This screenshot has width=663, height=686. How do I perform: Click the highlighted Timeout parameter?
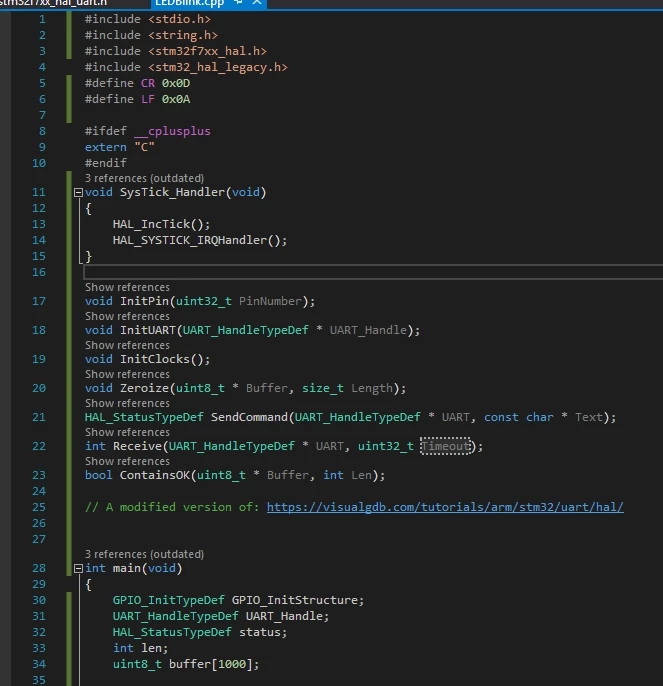(x=446, y=446)
